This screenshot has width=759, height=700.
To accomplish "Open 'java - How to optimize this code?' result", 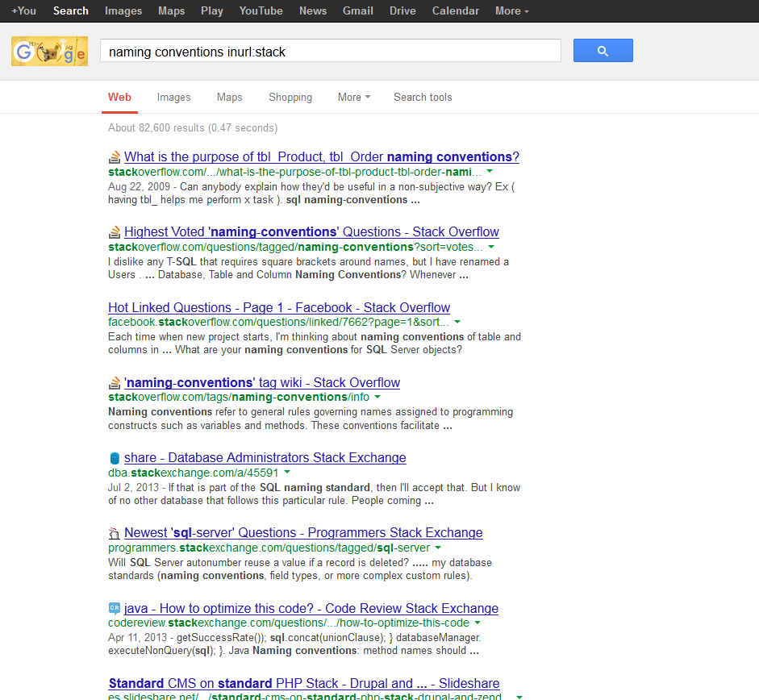I will click(x=311, y=608).
